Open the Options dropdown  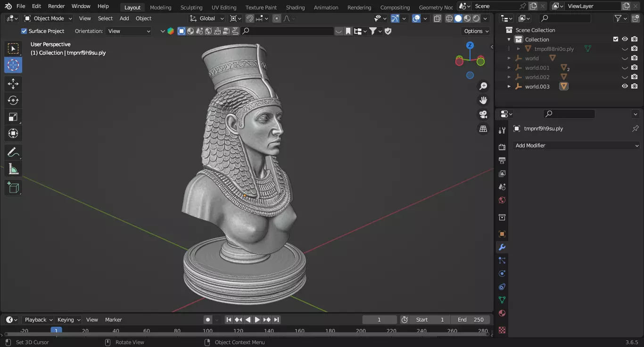pyautogui.click(x=476, y=31)
